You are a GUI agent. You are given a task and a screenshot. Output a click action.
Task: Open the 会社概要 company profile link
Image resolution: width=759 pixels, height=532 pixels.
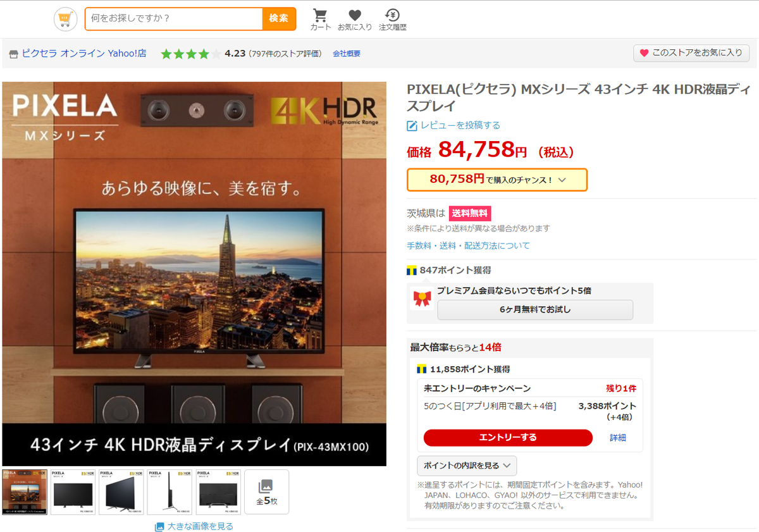[347, 54]
